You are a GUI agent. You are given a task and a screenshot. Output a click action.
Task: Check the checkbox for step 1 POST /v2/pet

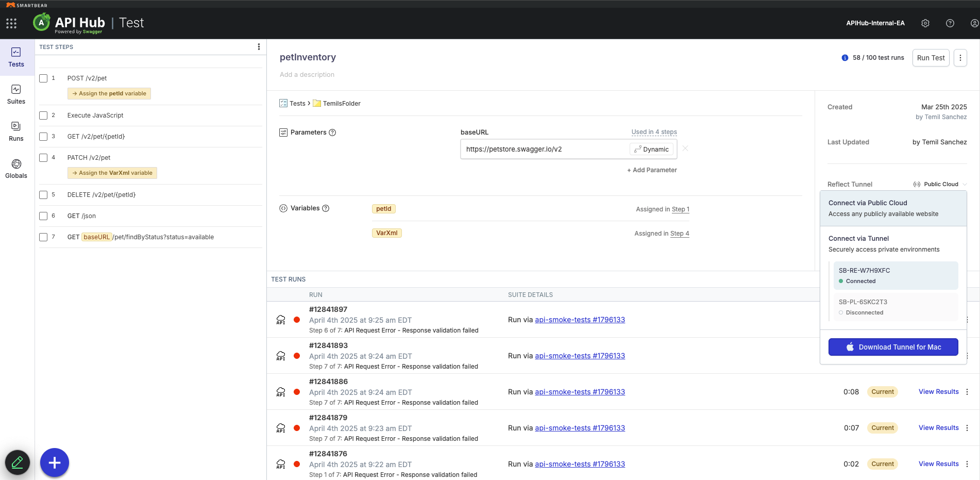pyautogui.click(x=43, y=78)
